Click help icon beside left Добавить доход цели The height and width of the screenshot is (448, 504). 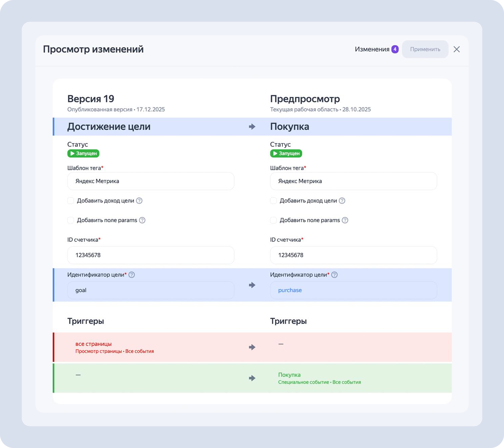click(139, 201)
